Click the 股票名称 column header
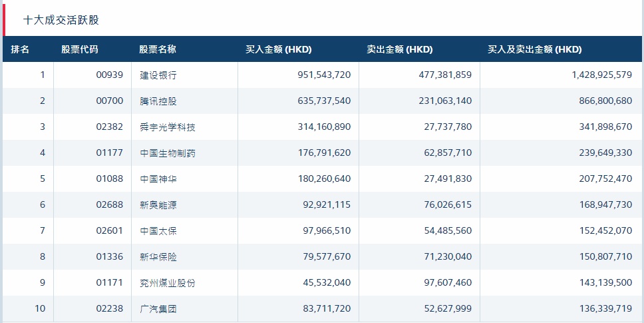644x323 pixels. pos(158,50)
